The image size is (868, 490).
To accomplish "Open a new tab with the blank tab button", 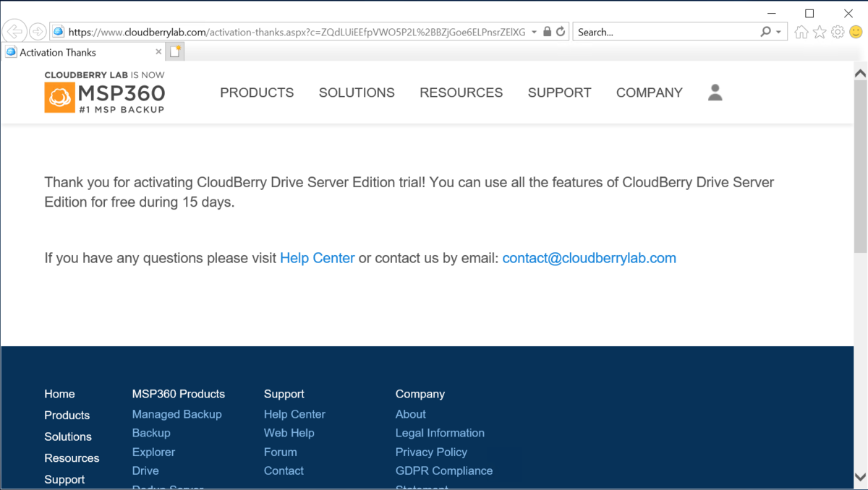I will [x=175, y=52].
